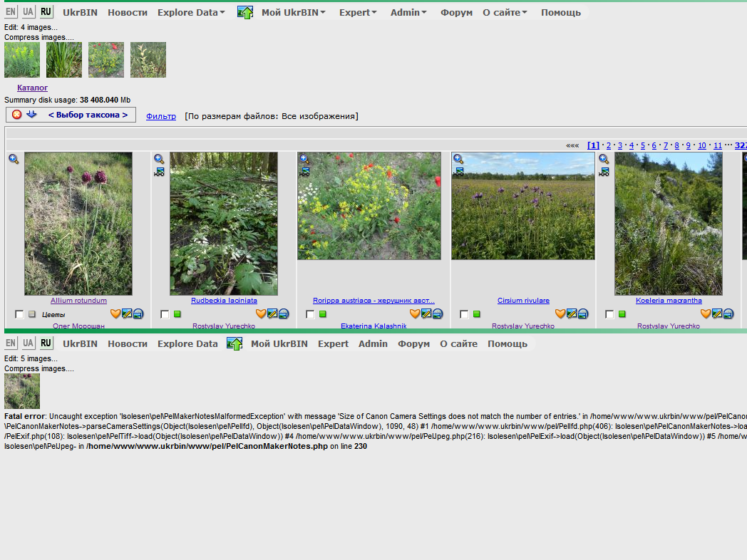The width and height of the screenshot is (747, 560).
Task: Open the Мой UkrBIN dropdown in the top bar
Action: click(x=294, y=12)
